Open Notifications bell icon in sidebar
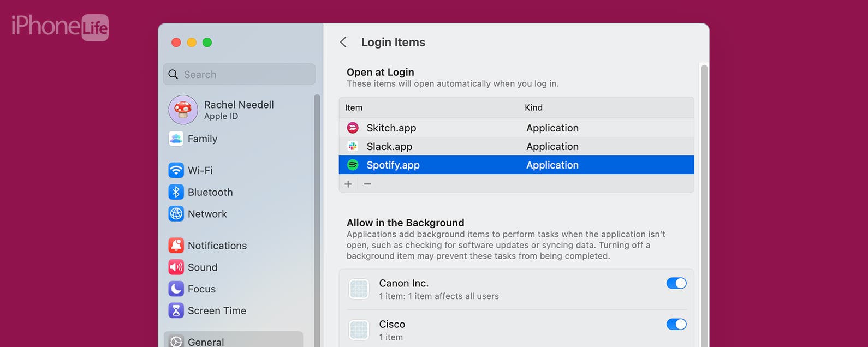Image resolution: width=868 pixels, height=347 pixels. (x=176, y=246)
